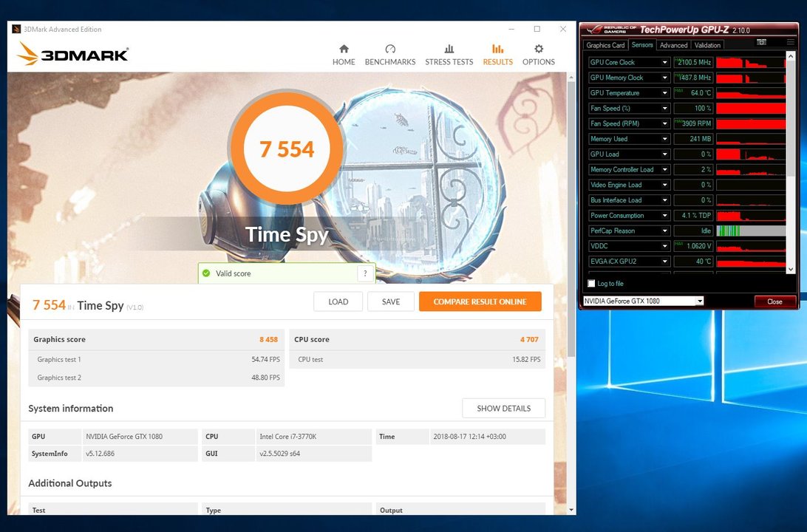The image size is (807, 532).
Task: Click SHOW DETAILS for system information
Action: click(503, 408)
